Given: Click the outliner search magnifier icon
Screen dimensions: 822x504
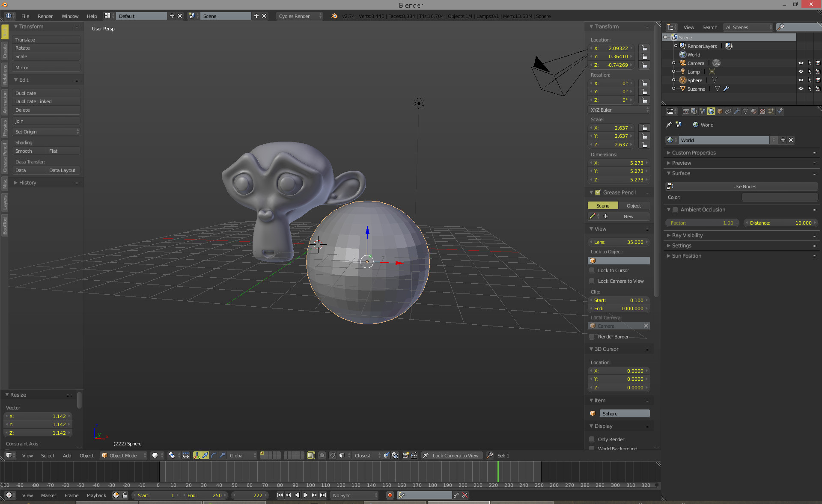Looking at the screenshot, I should [x=781, y=27].
